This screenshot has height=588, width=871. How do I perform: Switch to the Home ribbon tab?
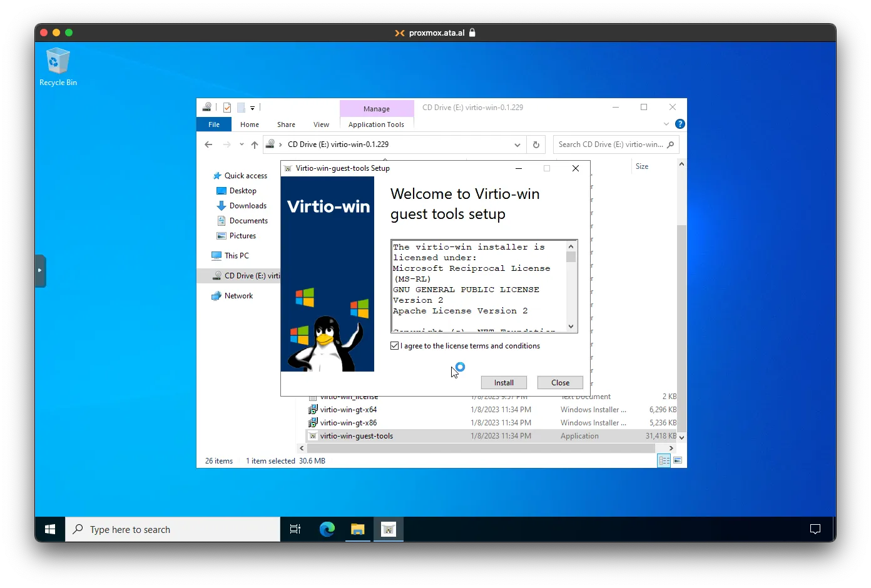point(250,124)
